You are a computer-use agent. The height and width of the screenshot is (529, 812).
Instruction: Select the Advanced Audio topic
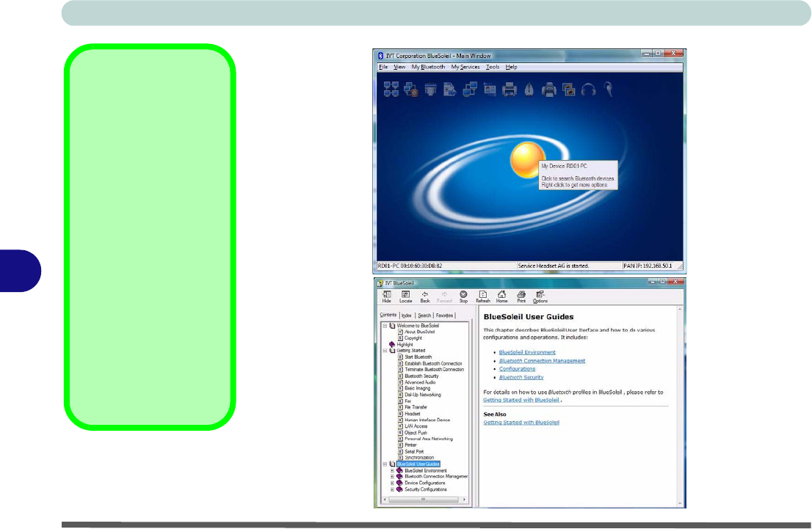[x=420, y=382]
